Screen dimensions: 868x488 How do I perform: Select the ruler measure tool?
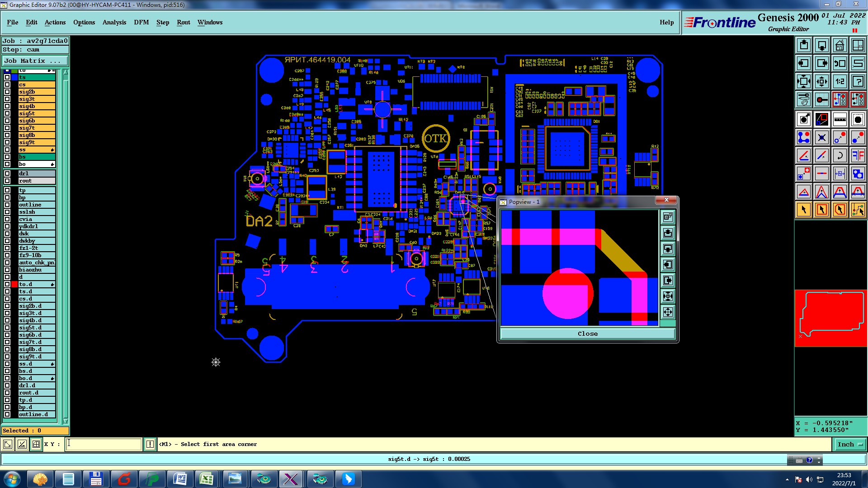(840, 119)
